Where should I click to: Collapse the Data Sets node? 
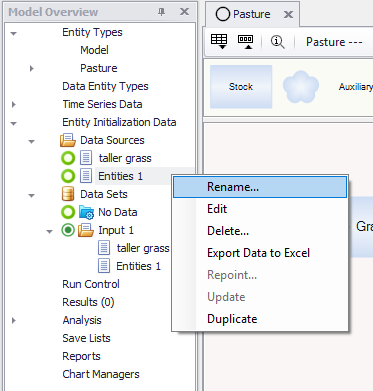32,195
